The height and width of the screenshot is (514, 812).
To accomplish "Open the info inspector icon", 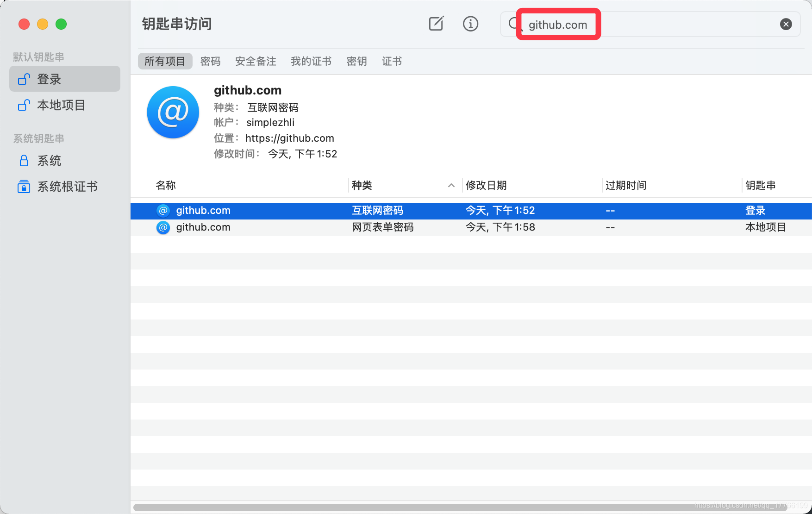I will (470, 24).
